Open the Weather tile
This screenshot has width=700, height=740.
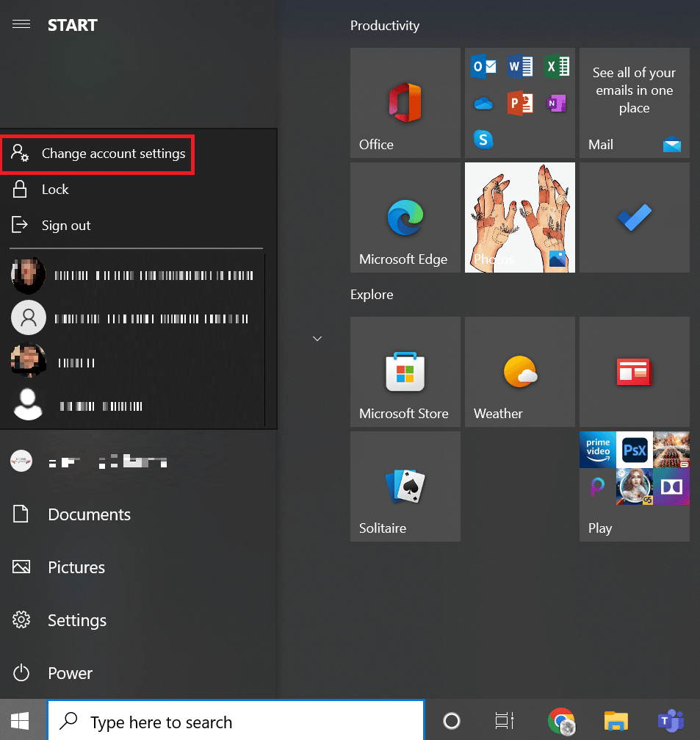point(520,372)
